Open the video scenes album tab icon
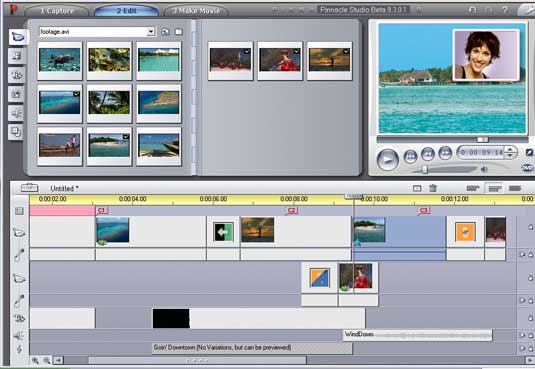Viewport: 535px width, 369px height. click(17, 37)
